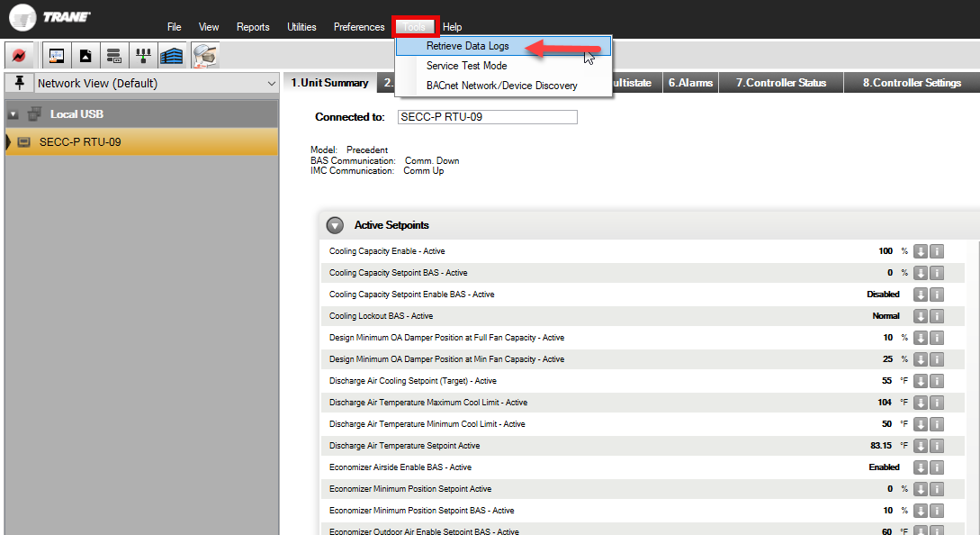Viewport: 980px width, 535px height.
Task: Click the 'Disabled' value for Cooling Capacity Setpoint Enable
Action: tap(883, 295)
